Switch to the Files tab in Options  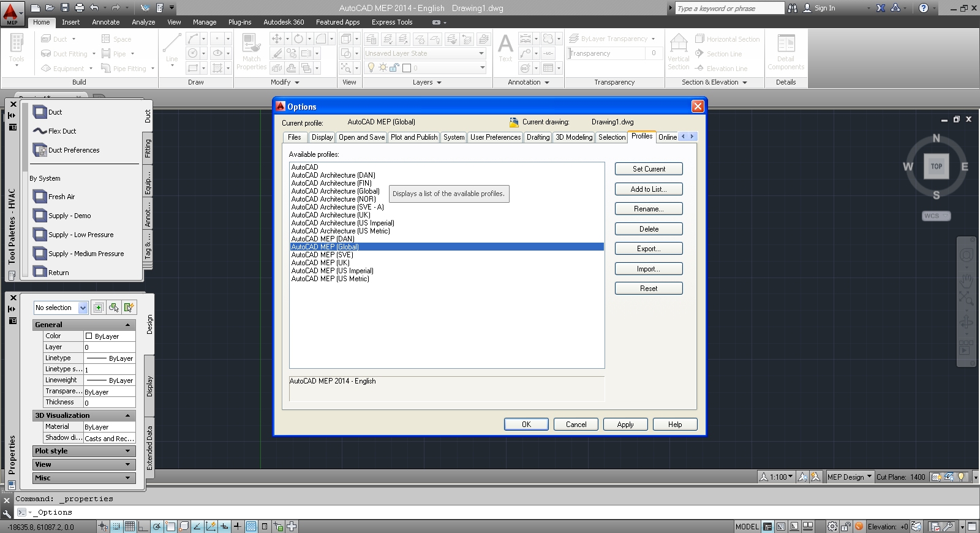295,137
